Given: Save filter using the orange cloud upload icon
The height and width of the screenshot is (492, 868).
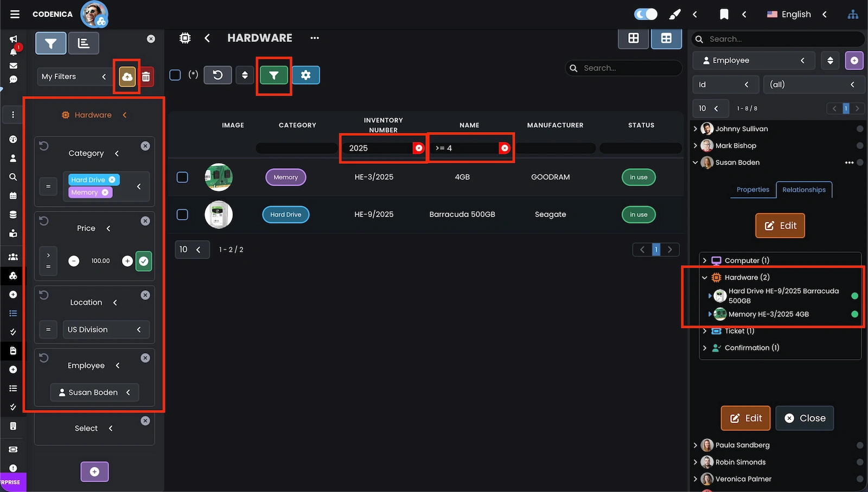Looking at the screenshot, I should 126,76.
